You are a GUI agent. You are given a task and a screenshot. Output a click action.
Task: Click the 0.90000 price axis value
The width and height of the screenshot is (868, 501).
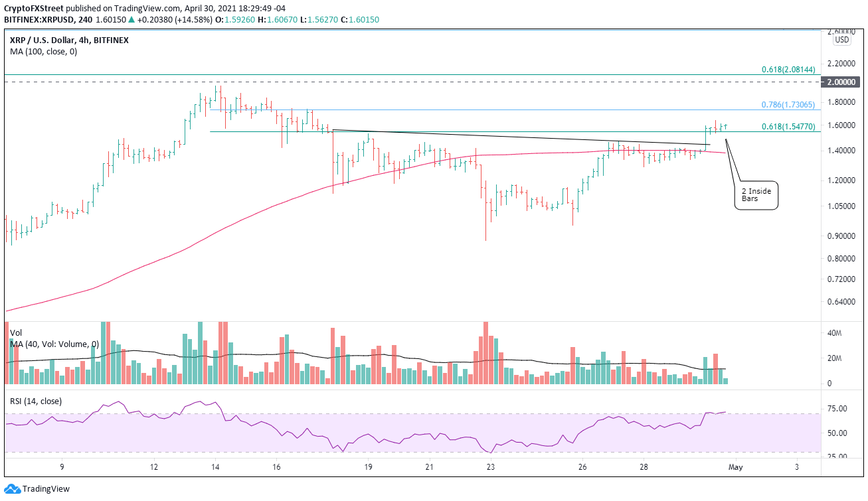point(842,236)
